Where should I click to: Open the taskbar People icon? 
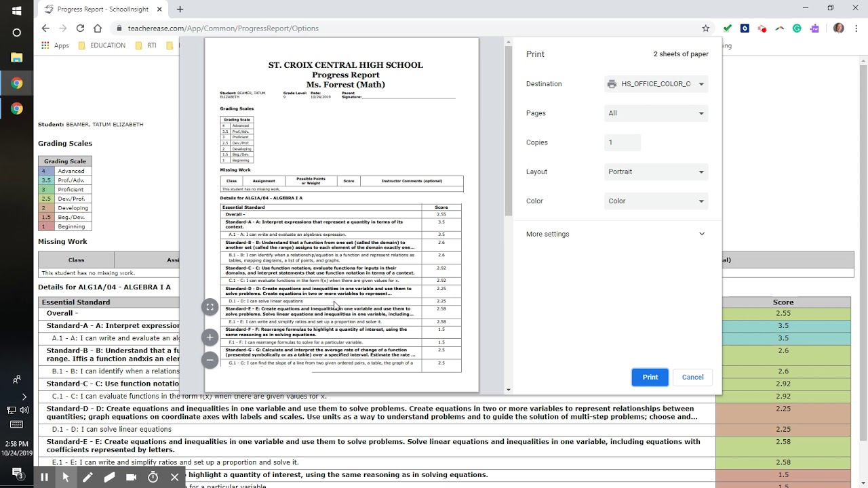[17, 380]
